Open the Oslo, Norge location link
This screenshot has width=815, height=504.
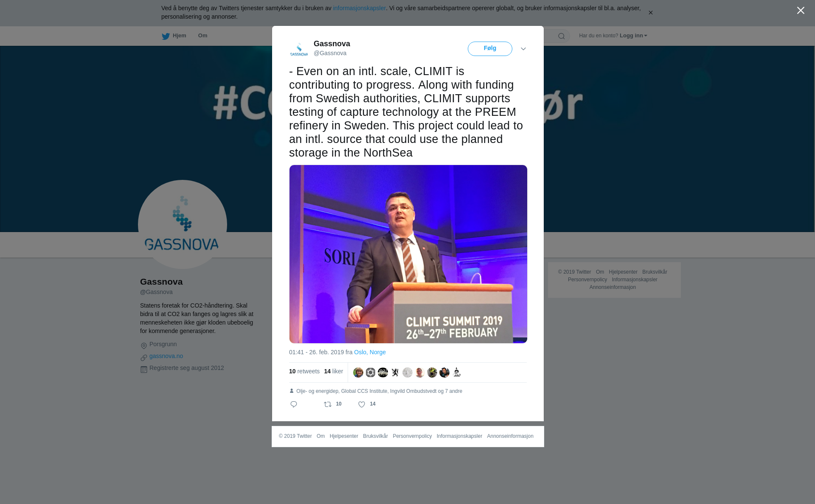pyautogui.click(x=370, y=352)
